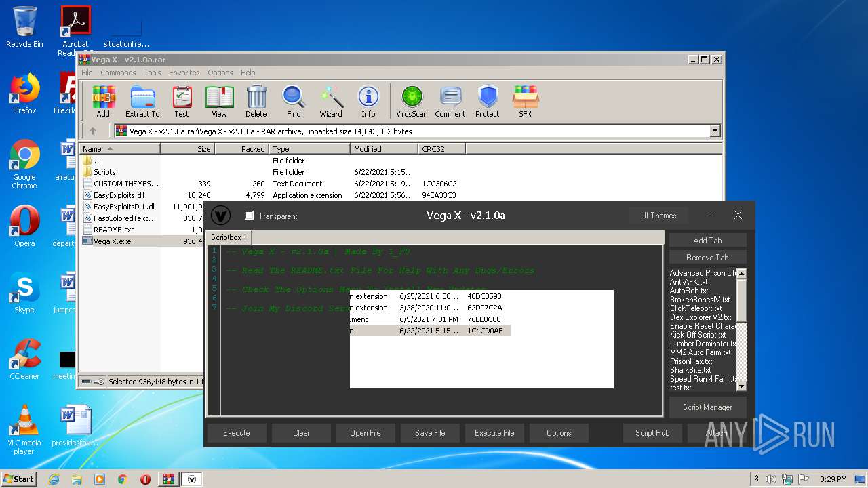Click the Extract To toolbar icon

coord(142,101)
